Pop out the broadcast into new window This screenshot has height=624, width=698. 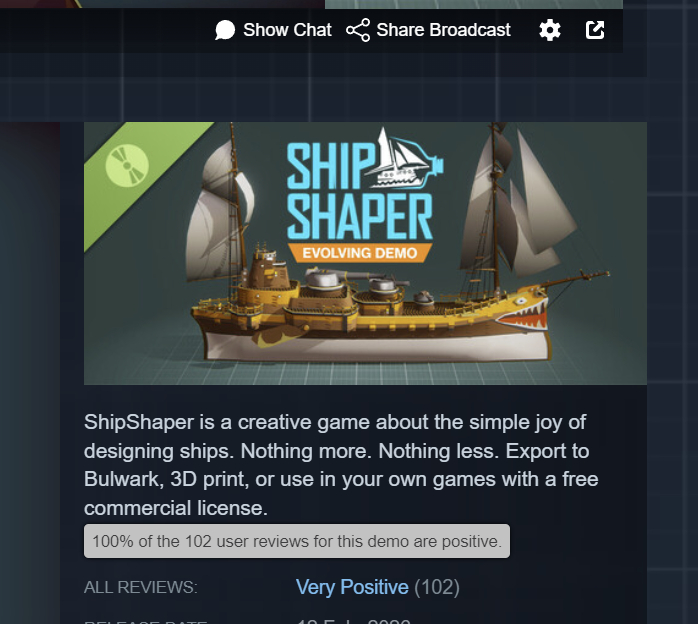pos(595,30)
